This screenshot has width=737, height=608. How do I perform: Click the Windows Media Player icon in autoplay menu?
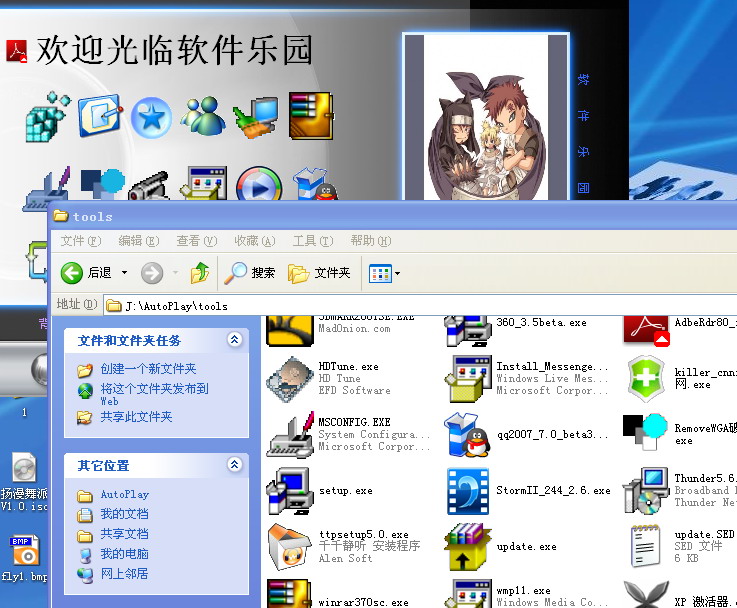click(259, 185)
